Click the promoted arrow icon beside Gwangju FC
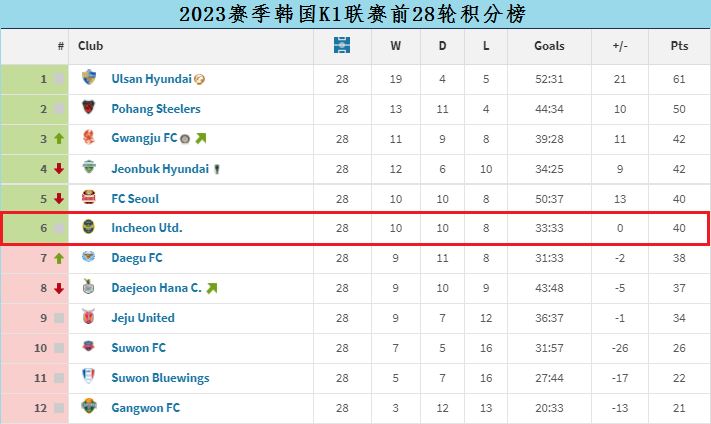The width and height of the screenshot is (711, 424). click(x=200, y=138)
